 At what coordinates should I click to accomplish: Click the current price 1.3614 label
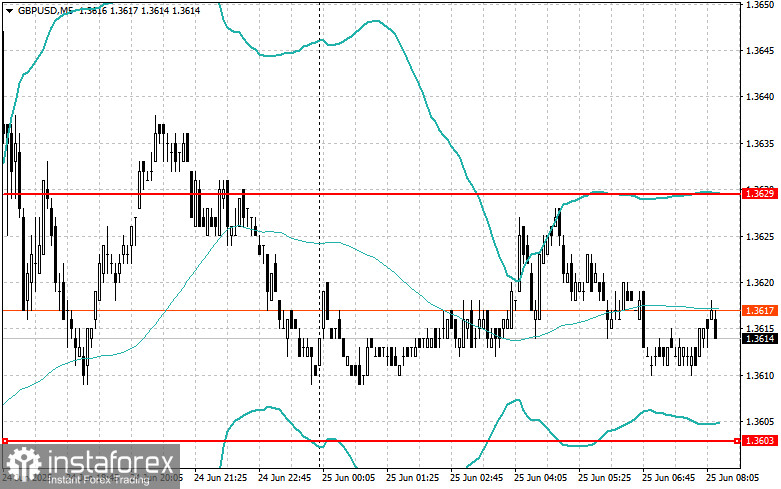click(x=760, y=339)
